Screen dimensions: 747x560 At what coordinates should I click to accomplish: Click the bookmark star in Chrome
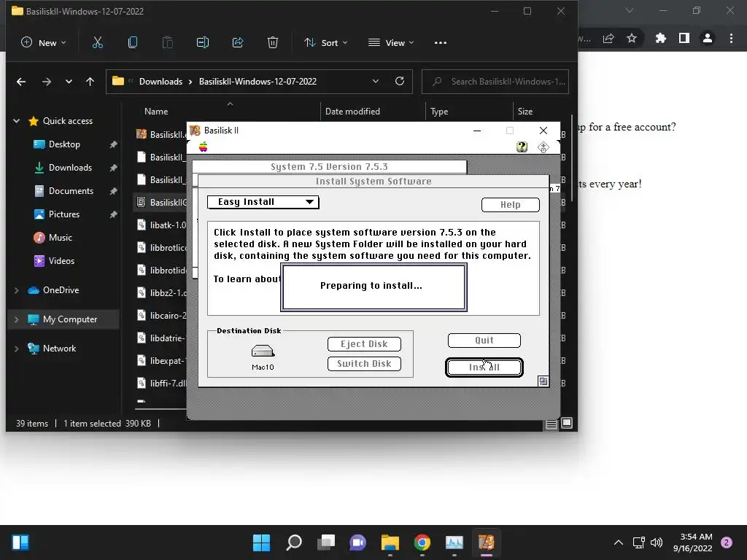(632, 38)
